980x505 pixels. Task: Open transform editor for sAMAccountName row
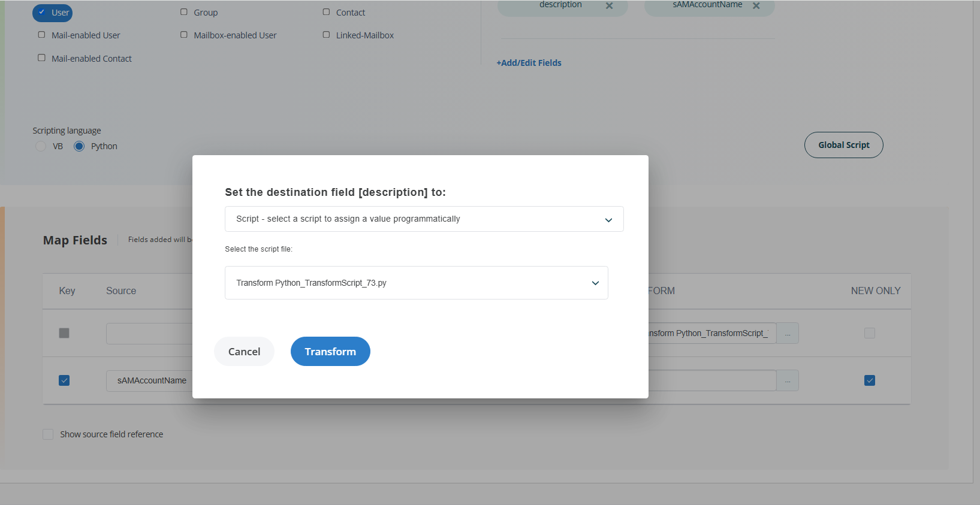point(787,381)
